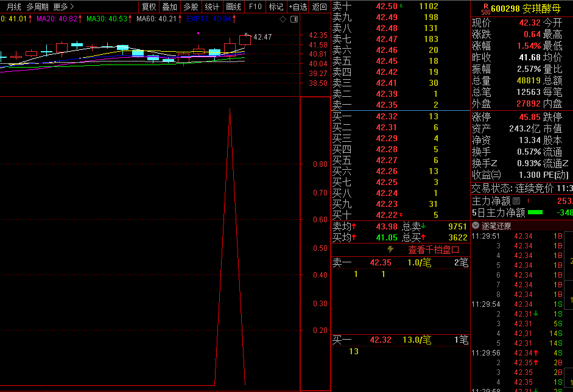The height and width of the screenshot is (392, 573).
Task: Open the F10 company info
Action: [x=255, y=7]
